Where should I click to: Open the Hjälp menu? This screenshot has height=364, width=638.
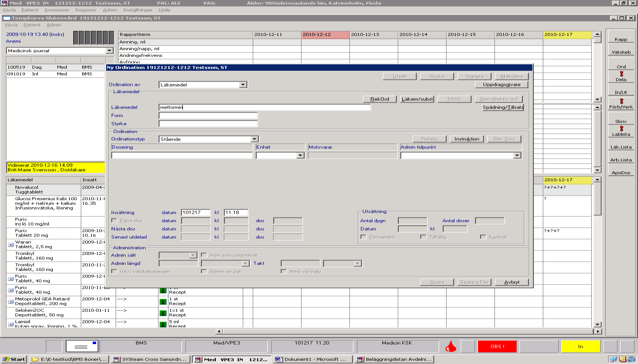164,10
